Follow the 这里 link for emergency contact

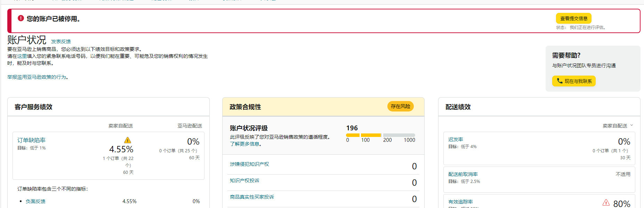[x=22, y=56]
